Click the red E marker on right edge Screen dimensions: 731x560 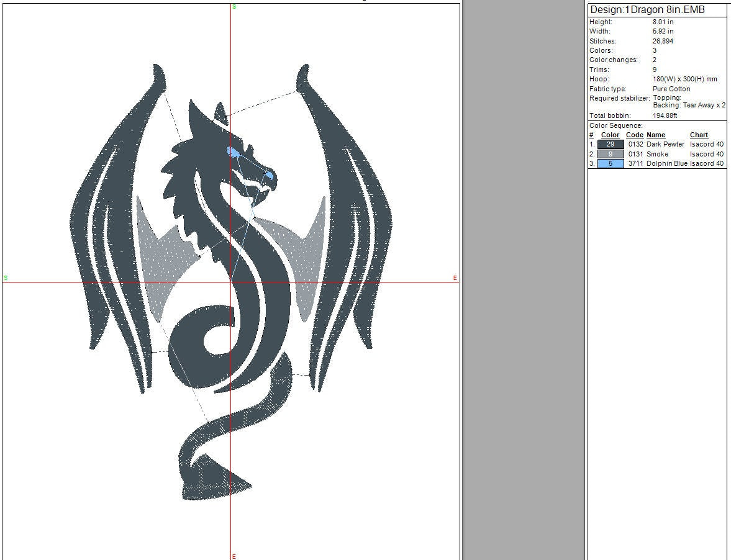455,278
